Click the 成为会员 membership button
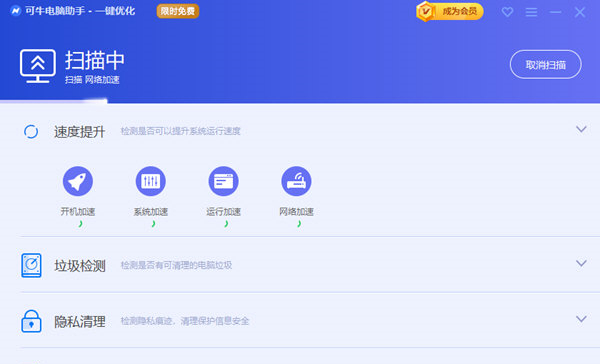Image resolution: width=600 pixels, height=364 pixels. [450, 11]
